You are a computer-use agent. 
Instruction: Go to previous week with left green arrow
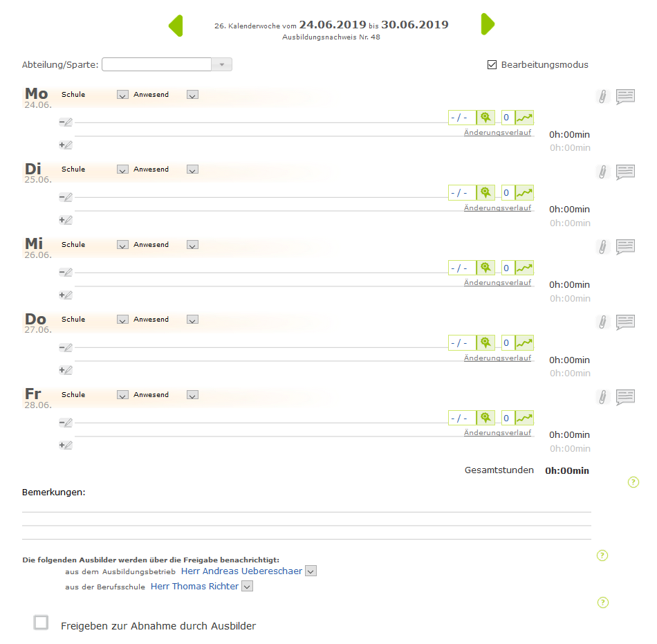[176, 26]
